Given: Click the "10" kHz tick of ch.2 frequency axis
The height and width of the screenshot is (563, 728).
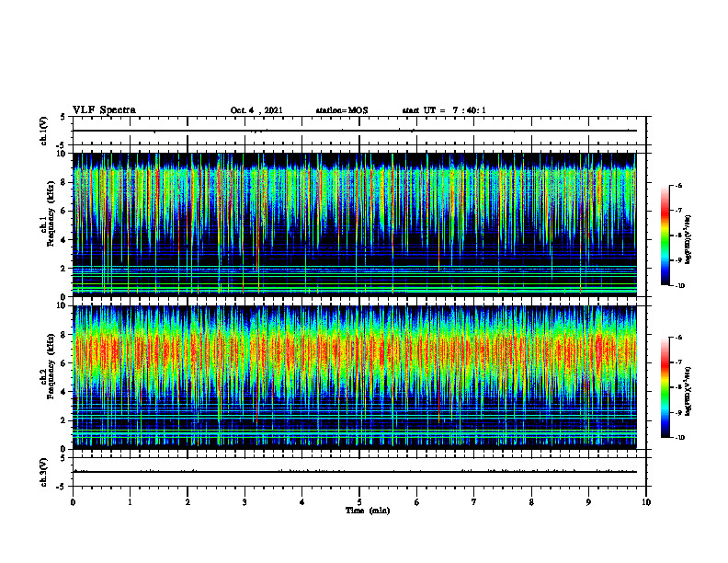Looking at the screenshot, I should coord(62,305).
